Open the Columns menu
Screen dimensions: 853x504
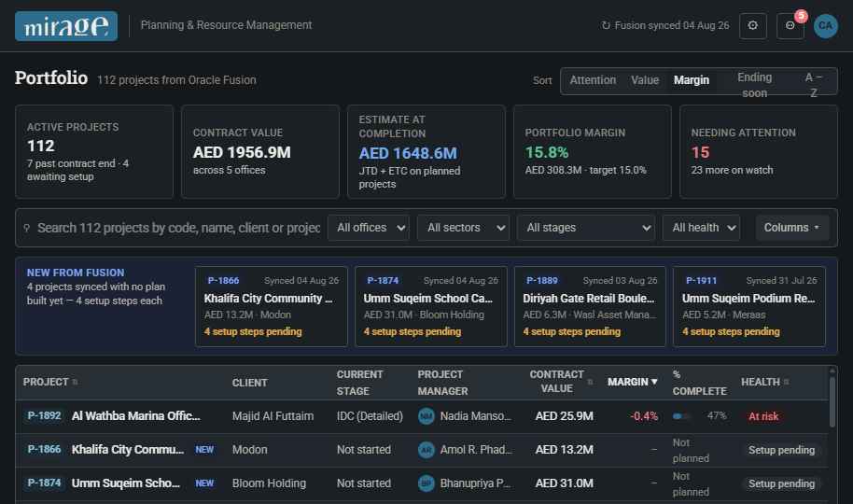[x=792, y=228]
